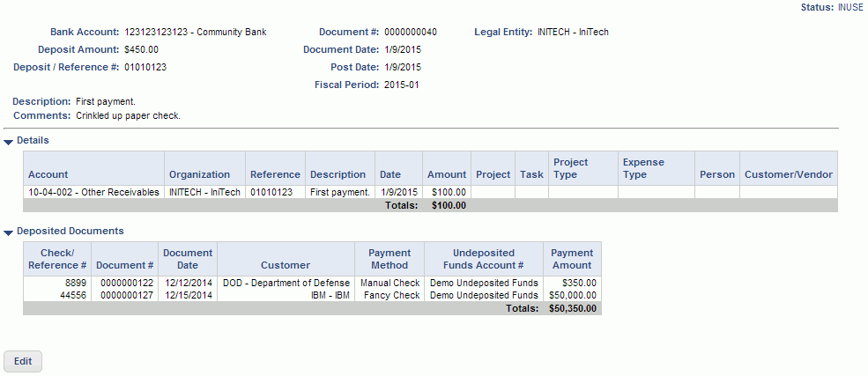Screen dimensions: 868x376
Task: Click the DOD - Department of Defense customer cell
Action: [x=286, y=283]
